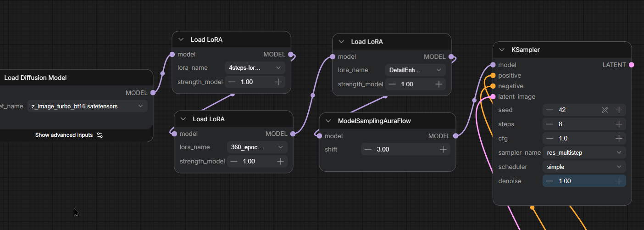
Task: Click the strength_model value on DetailEnh LoRA
Action: [x=416, y=84]
